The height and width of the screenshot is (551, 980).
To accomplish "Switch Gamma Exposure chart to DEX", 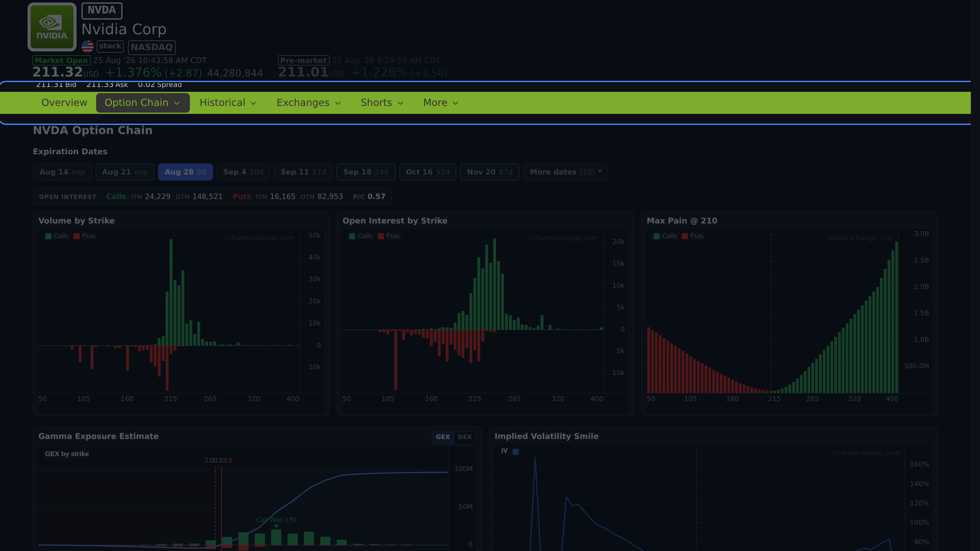I will coord(465,437).
